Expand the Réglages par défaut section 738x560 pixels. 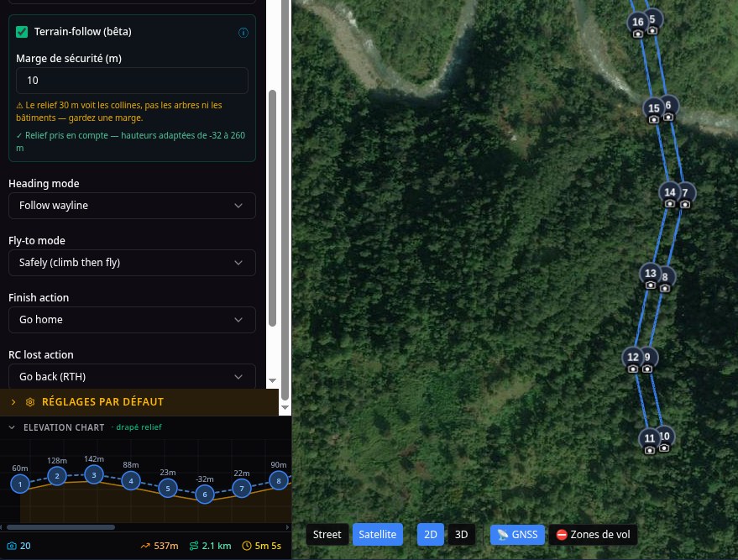(139, 402)
